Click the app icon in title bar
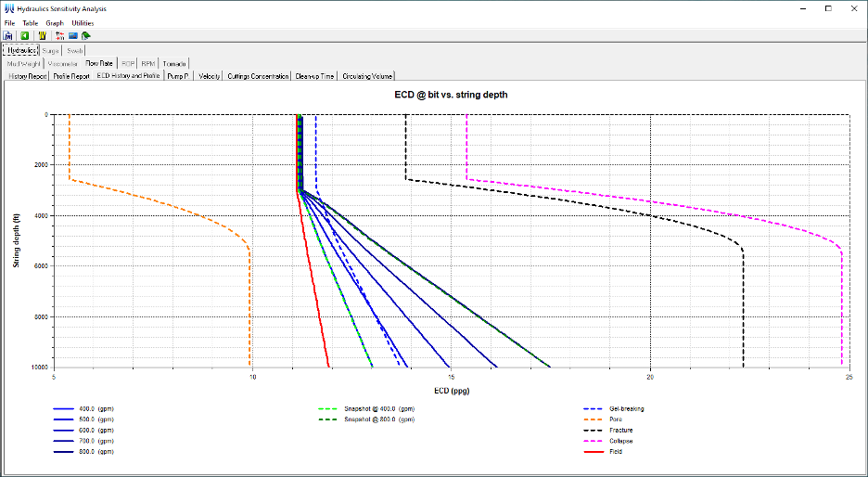The height and width of the screenshot is (477, 868). click(x=8, y=7)
